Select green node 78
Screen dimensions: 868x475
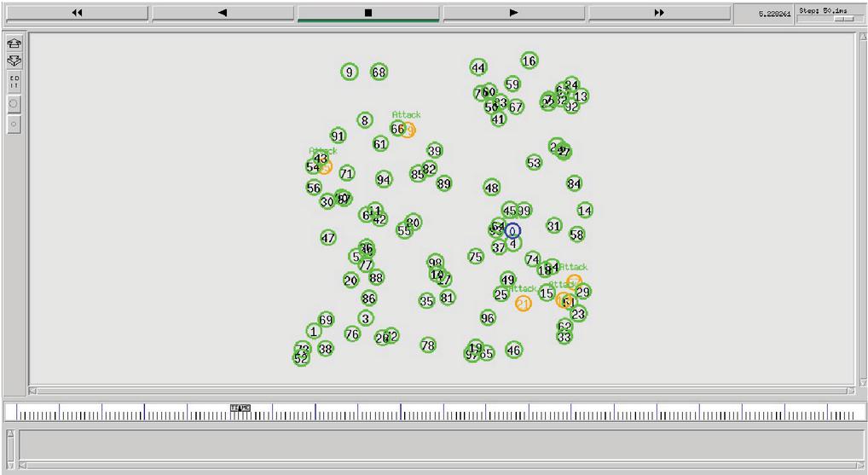point(428,345)
